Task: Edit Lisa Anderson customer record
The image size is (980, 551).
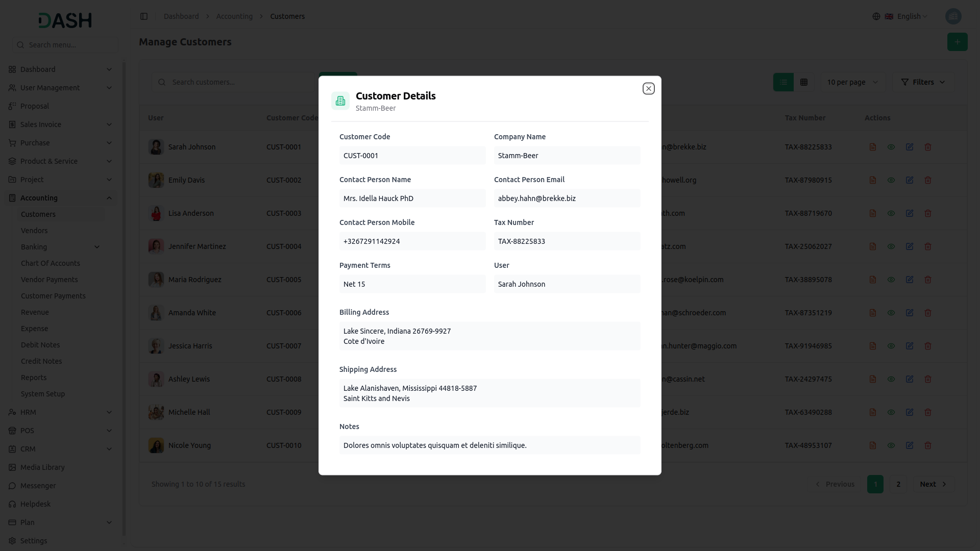Action: [910, 213]
